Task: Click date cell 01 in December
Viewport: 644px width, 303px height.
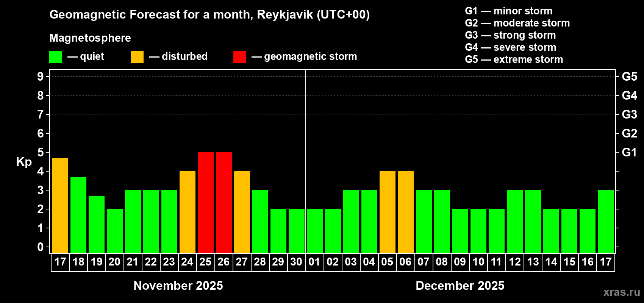Action: pos(315,262)
